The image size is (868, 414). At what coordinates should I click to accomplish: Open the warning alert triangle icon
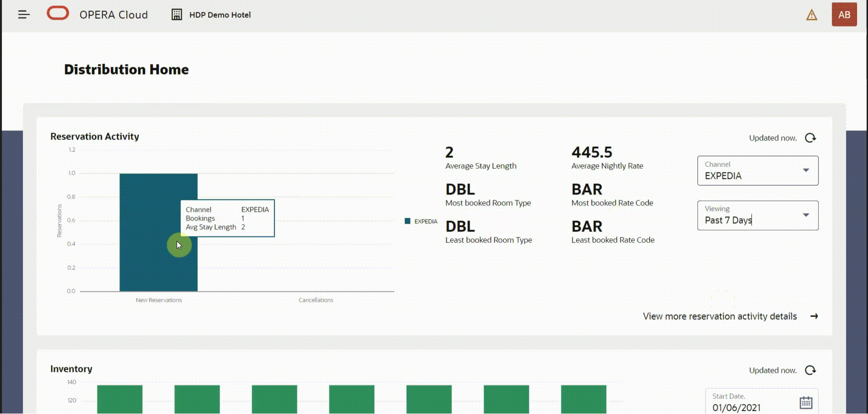point(811,15)
